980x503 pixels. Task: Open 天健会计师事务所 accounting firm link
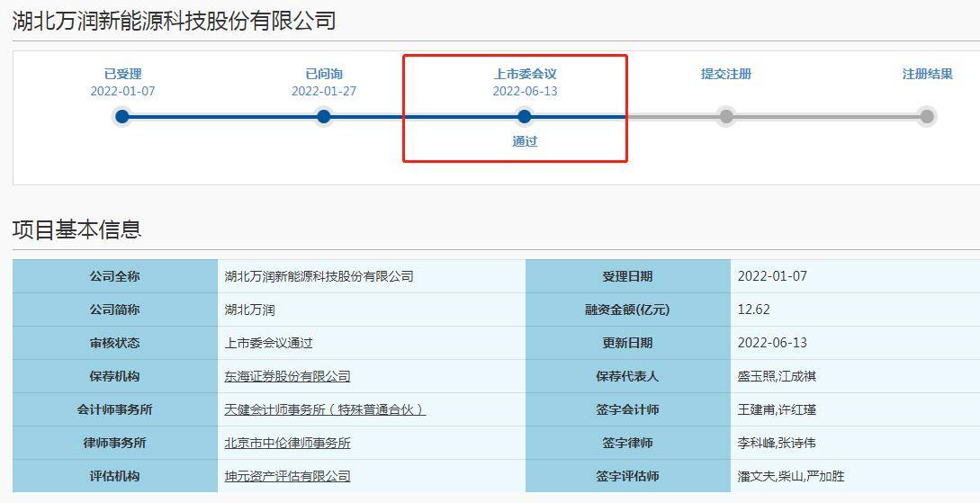[x=325, y=409]
